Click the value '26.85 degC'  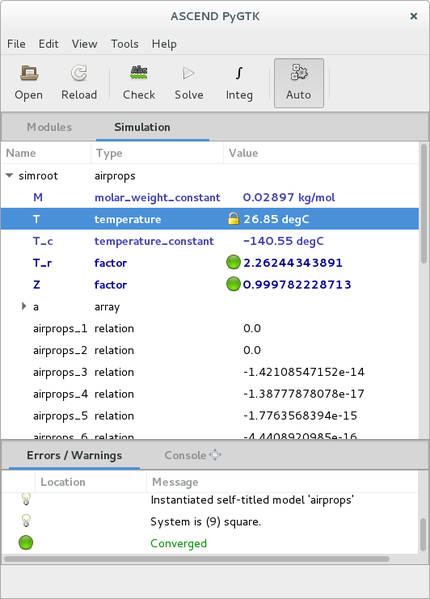click(x=276, y=219)
